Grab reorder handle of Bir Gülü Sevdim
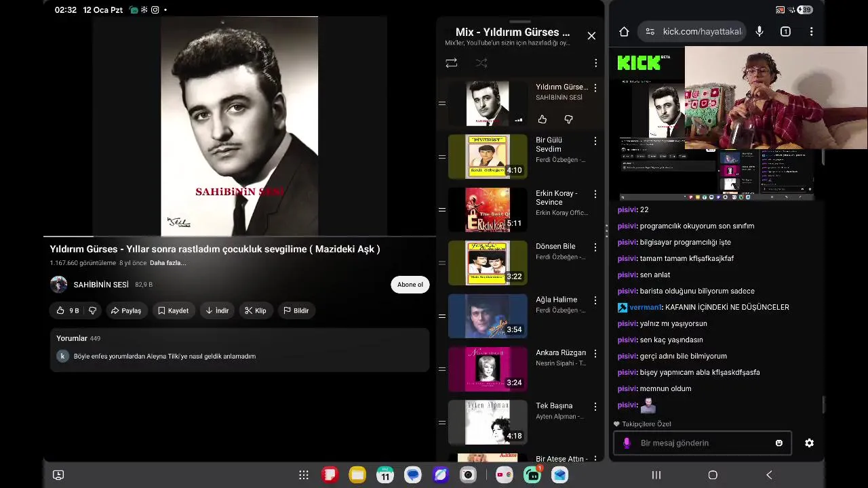 [x=442, y=157]
